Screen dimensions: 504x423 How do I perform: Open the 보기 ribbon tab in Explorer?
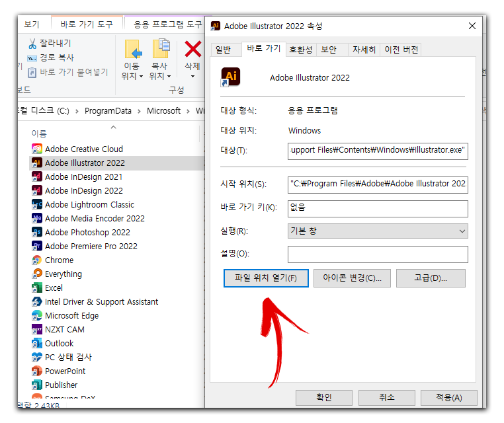coord(32,24)
